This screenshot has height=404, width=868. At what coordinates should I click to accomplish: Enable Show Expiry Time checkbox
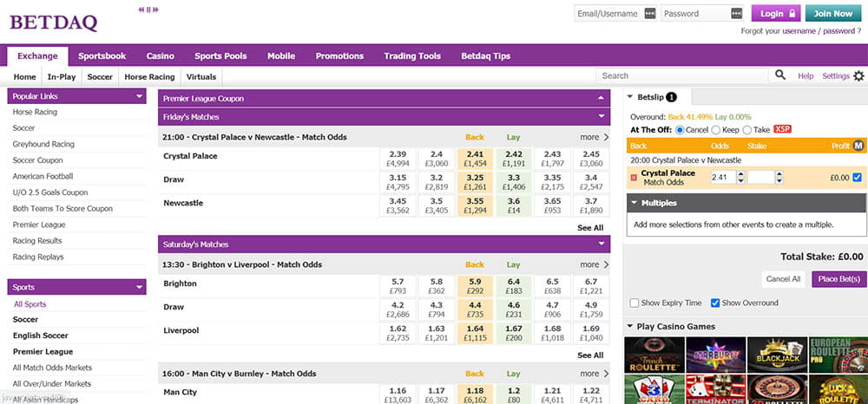click(635, 303)
